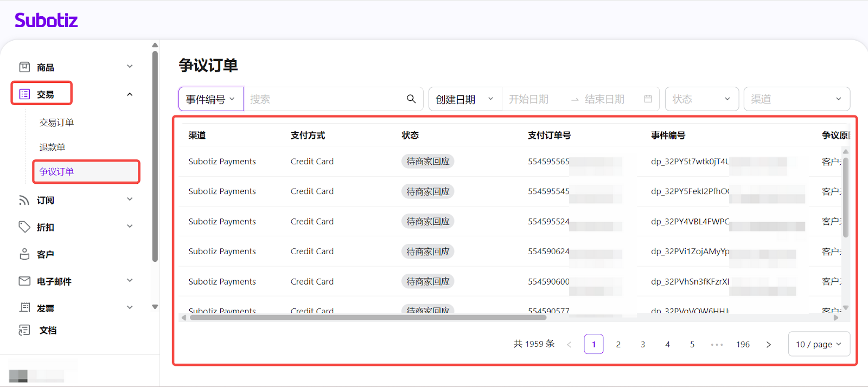Click the 发票 invoice icon in sidebar
The width and height of the screenshot is (868, 387).
tap(24, 307)
